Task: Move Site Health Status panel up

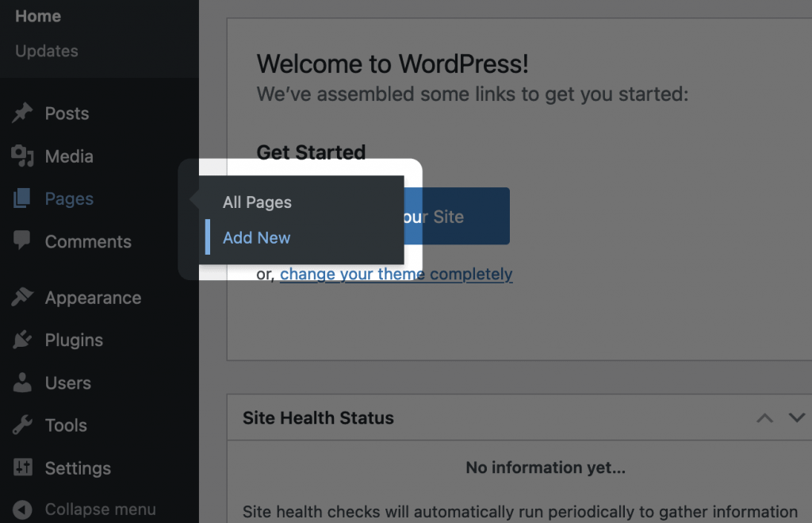Action: 765,417
